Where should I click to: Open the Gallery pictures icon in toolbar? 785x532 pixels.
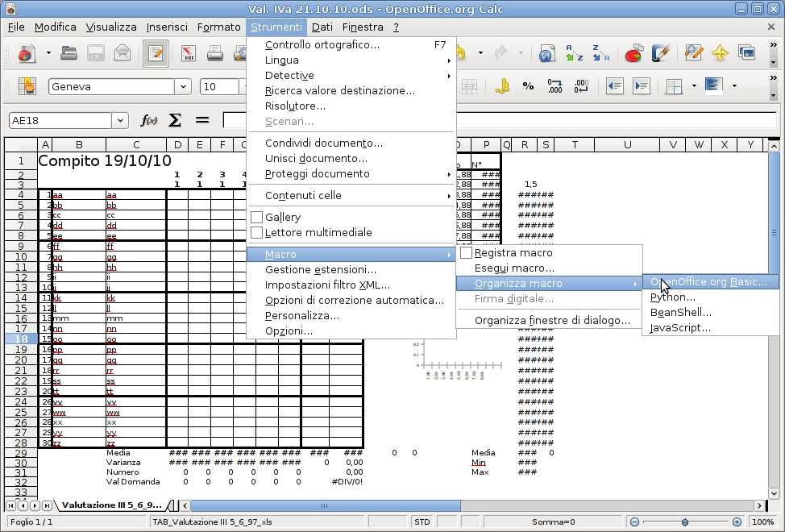[746, 53]
